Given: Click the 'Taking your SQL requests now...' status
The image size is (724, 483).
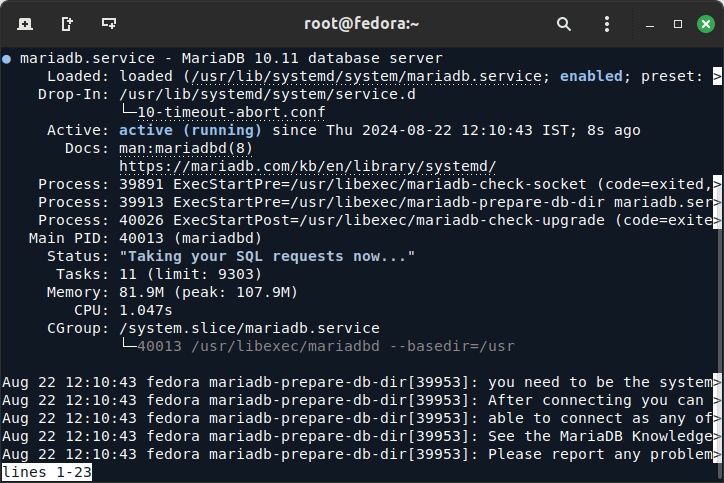Looking at the screenshot, I should point(267,256).
